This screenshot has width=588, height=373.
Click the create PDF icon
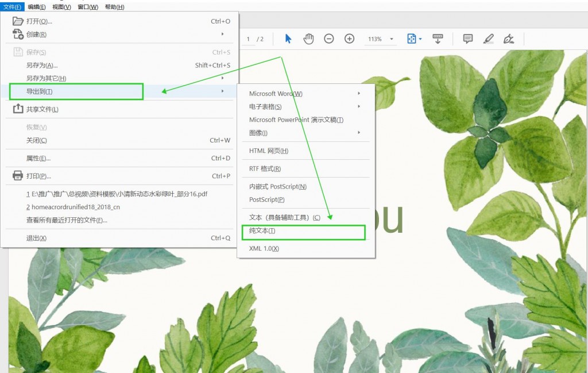(18, 34)
